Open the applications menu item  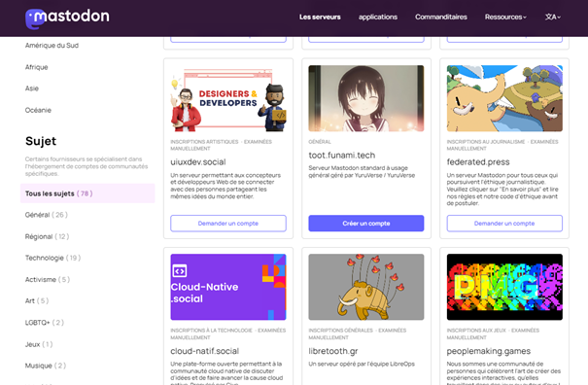coord(378,17)
